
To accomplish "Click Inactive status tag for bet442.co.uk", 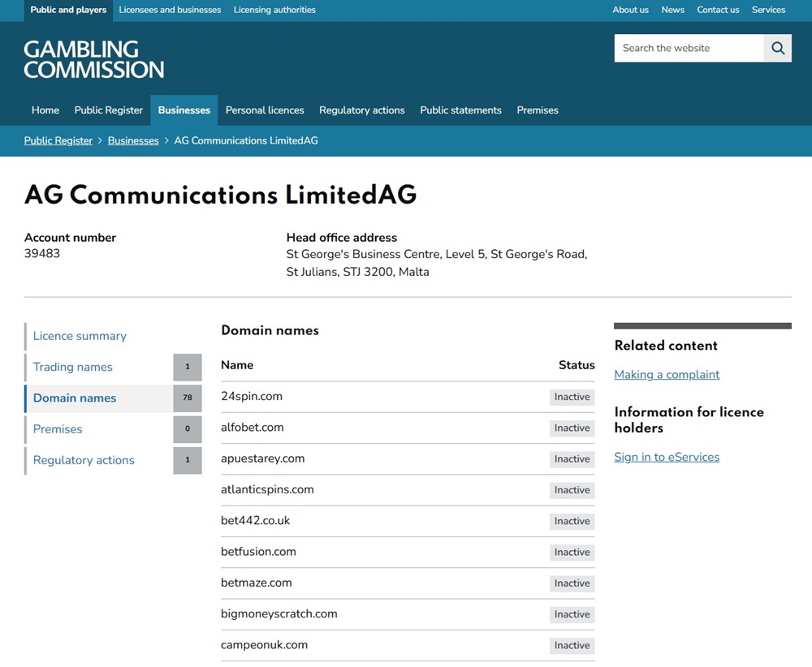I will click(x=572, y=521).
